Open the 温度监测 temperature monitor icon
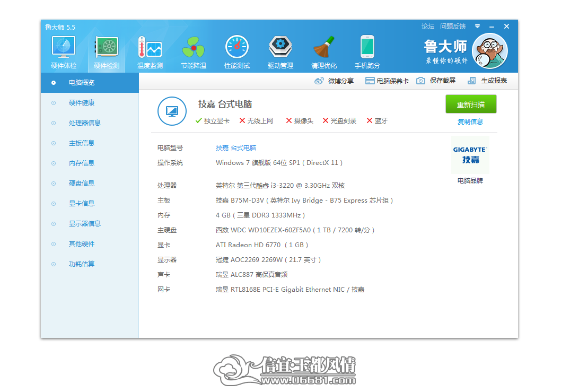This screenshot has width=570, height=392. click(x=150, y=52)
